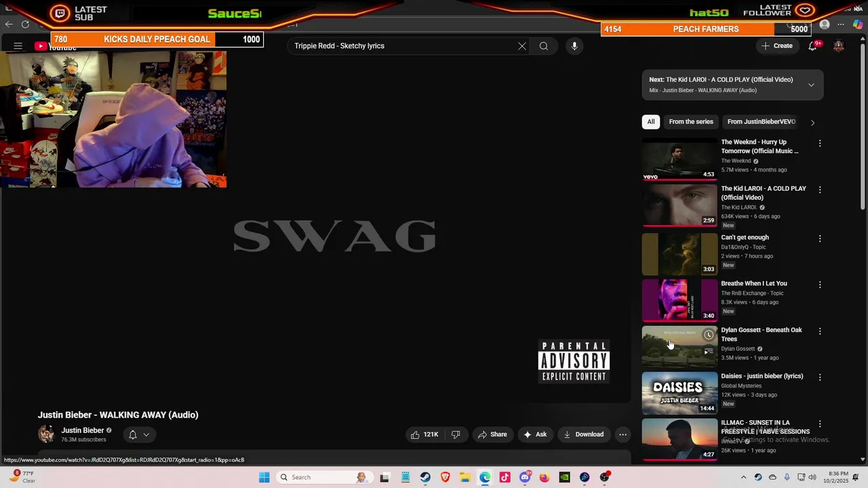Click the YouTube search input field

point(403,46)
